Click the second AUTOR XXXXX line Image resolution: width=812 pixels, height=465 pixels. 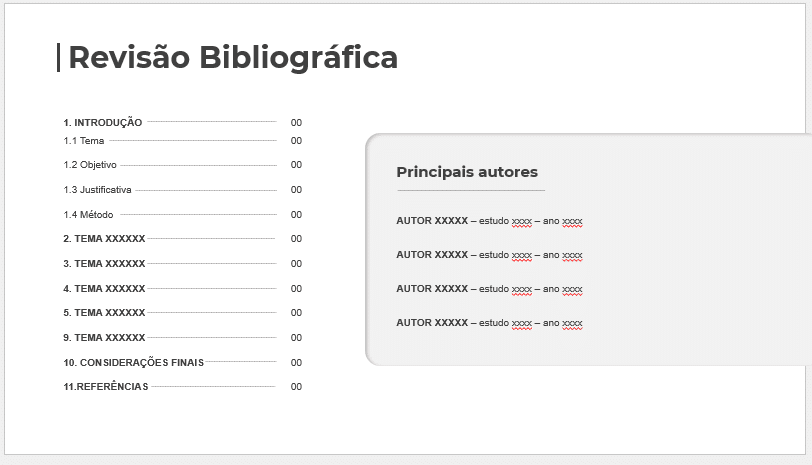pos(489,255)
